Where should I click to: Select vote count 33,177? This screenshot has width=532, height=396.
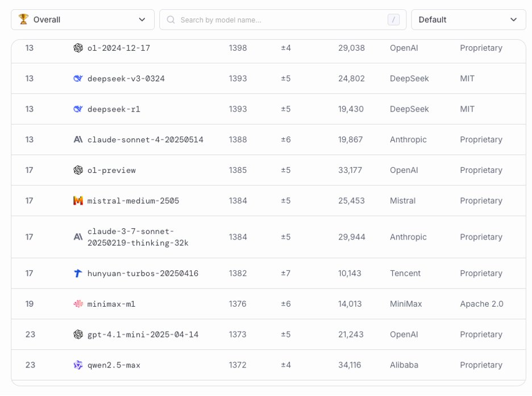(350, 170)
